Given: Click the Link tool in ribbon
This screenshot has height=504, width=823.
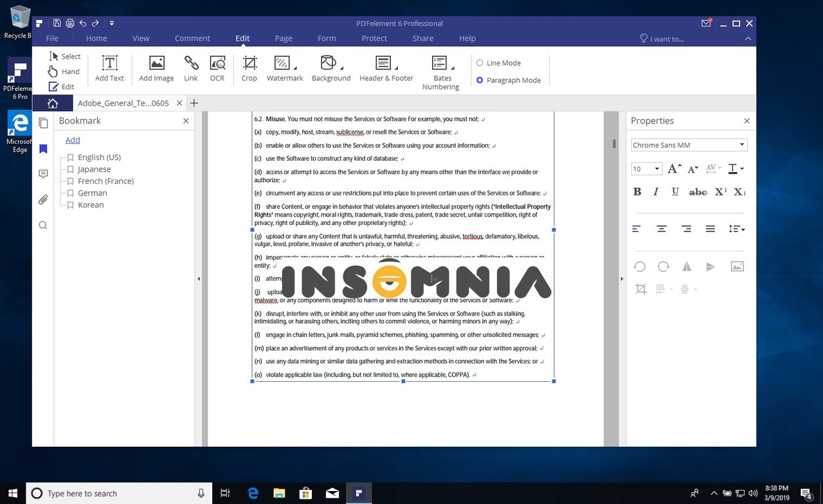Looking at the screenshot, I should coord(191,68).
